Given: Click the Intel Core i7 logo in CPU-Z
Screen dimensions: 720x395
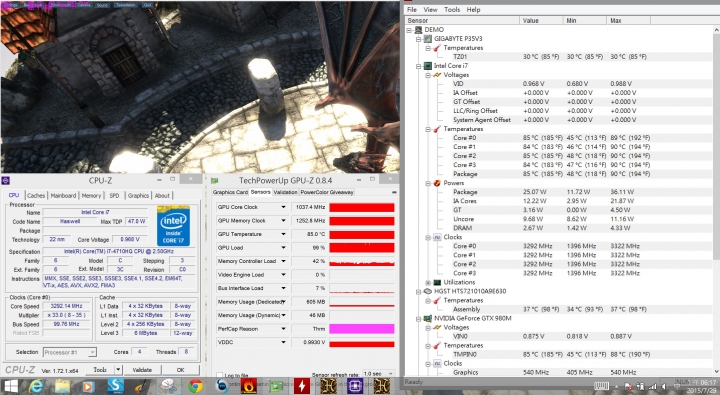Looking at the screenshot, I should (x=173, y=226).
